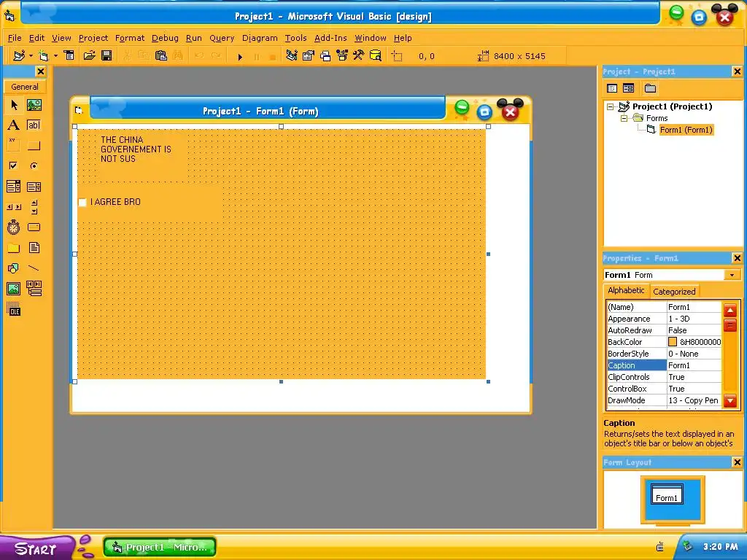Screen dimensions: 747x560
Task: Select the Pointer tool in the toolbox
Action: 14,105
